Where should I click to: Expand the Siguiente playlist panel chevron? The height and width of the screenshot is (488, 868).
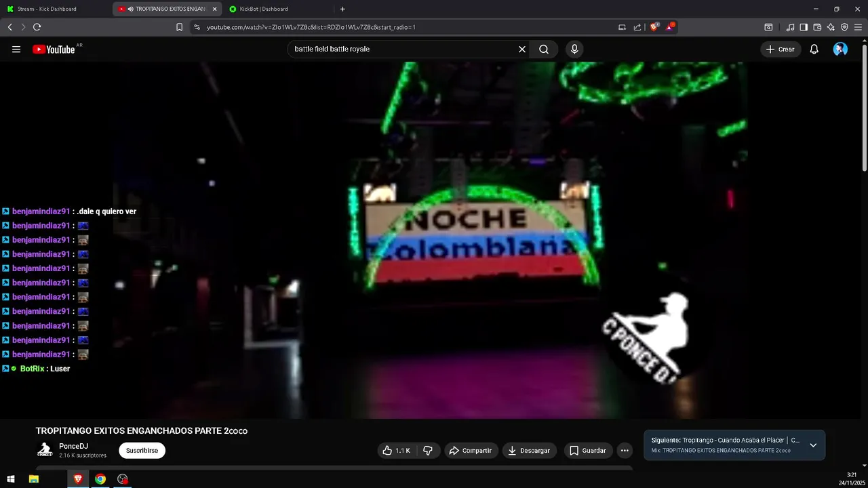tap(813, 445)
